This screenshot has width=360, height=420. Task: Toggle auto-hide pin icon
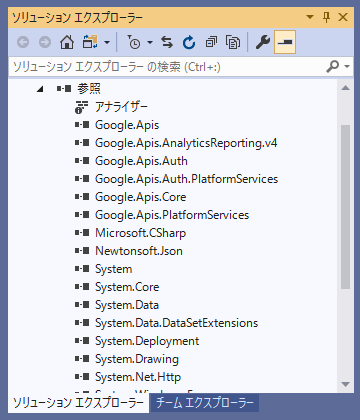coord(327,17)
